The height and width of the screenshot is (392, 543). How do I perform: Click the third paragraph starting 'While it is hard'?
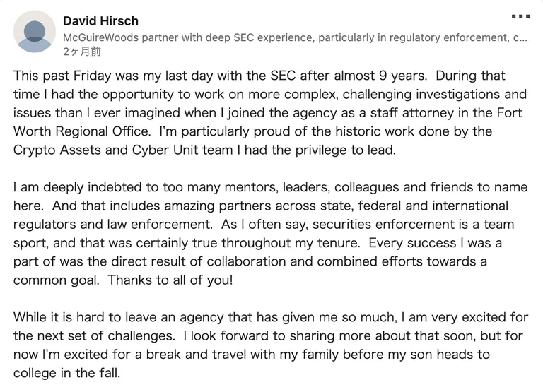(271, 345)
